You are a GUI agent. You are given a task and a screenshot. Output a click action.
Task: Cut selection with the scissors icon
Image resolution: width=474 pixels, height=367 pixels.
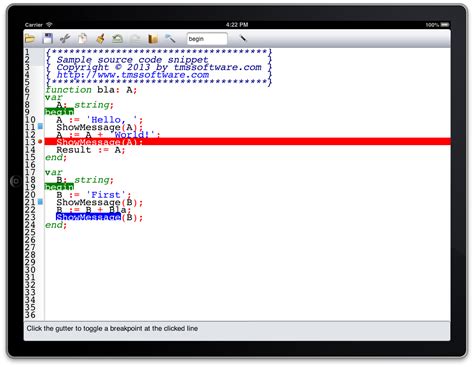[x=65, y=39]
